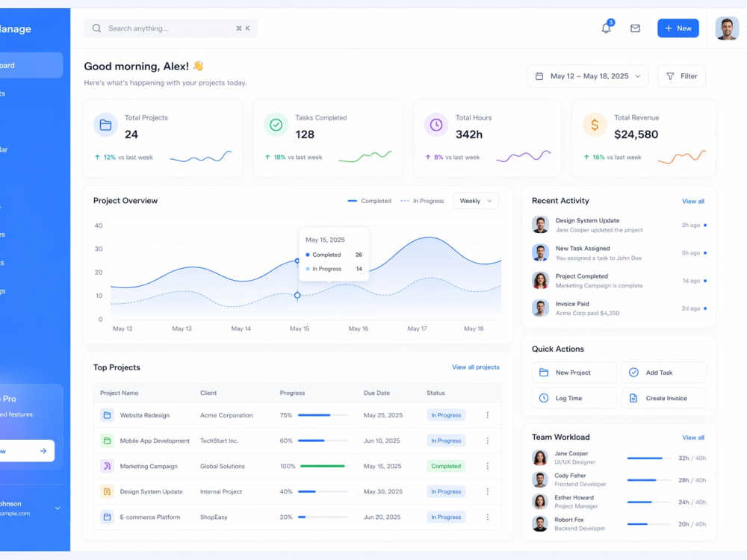Open the Project Completed activity entry
Image resolution: width=747 pixels, height=560 pixels.
tap(619, 281)
